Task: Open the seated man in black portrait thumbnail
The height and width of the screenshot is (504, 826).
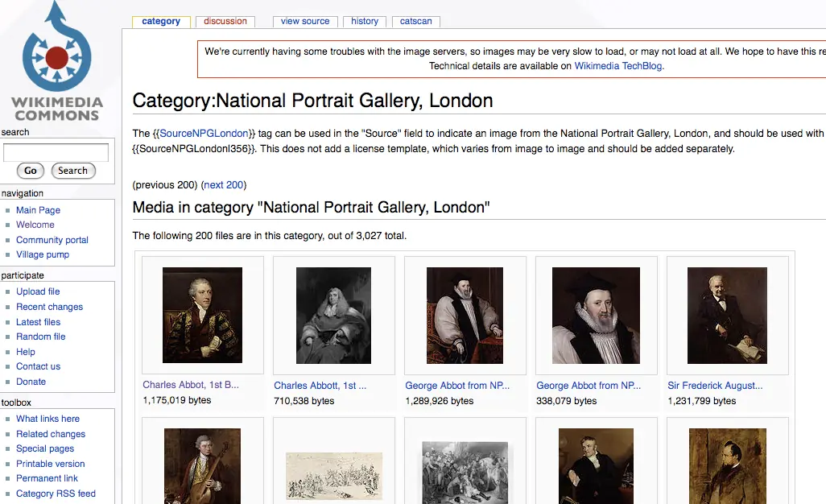Action: pyautogui.click(x=596, y=466)
